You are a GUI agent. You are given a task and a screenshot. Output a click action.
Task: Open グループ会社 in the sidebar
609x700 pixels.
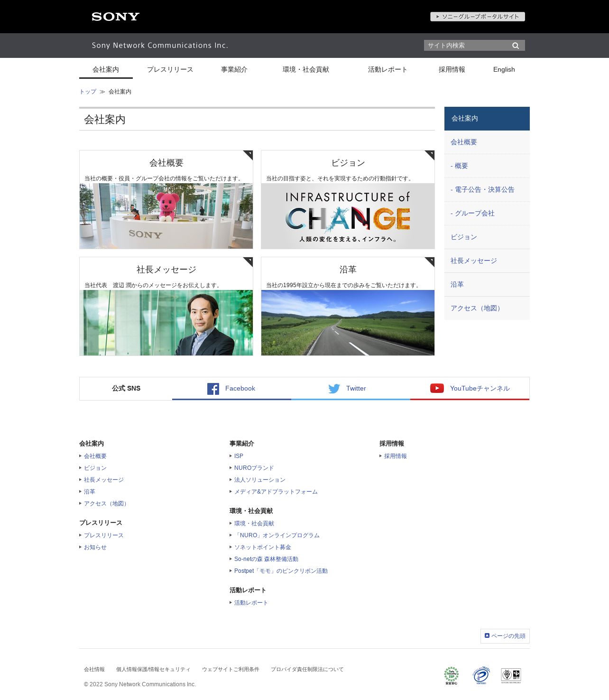point(487,214)
